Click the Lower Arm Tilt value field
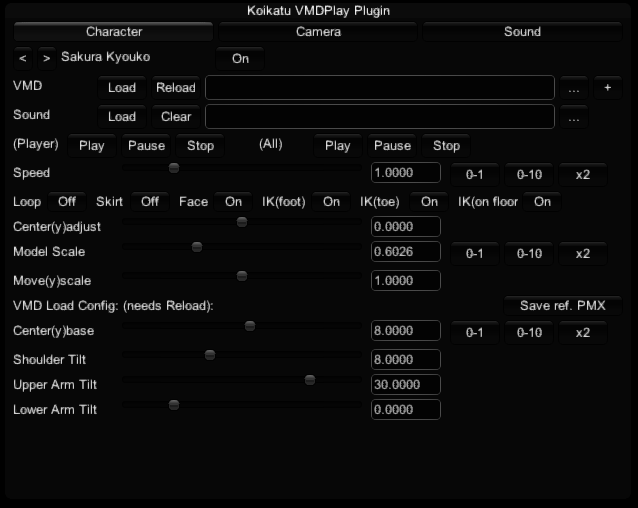 pos(406,410)
